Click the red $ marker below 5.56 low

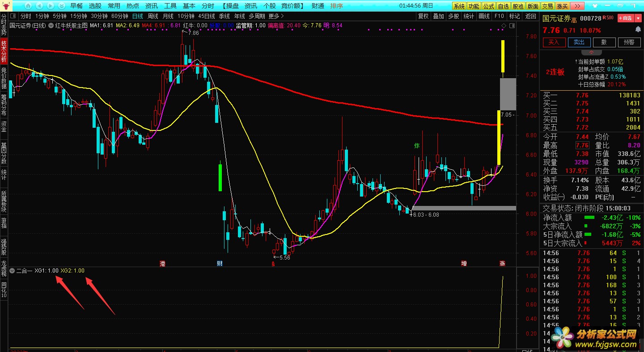coord(273,264)
